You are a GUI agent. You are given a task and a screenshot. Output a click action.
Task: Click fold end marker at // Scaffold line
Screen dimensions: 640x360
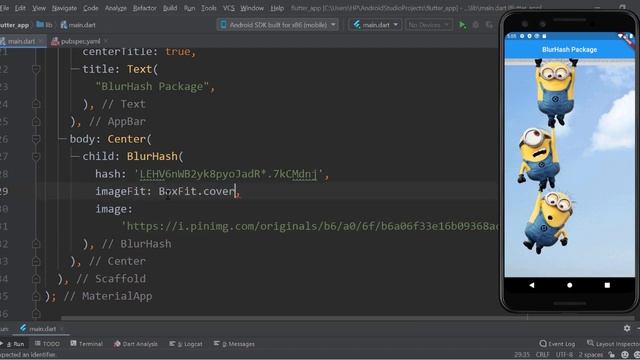(36, 279)
